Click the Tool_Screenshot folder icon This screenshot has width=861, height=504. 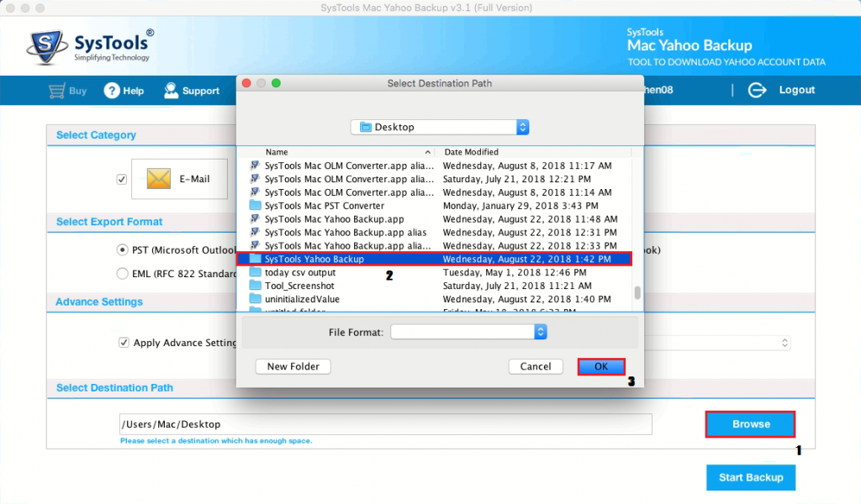pyautogui.click(x=255, y=286)
